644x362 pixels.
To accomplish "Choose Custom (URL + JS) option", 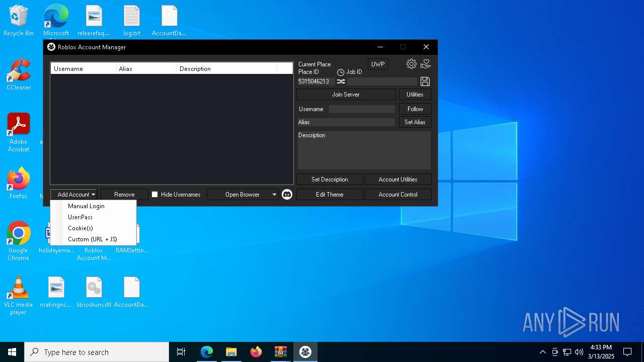I will pyautogui.click(x=93, y=239).
